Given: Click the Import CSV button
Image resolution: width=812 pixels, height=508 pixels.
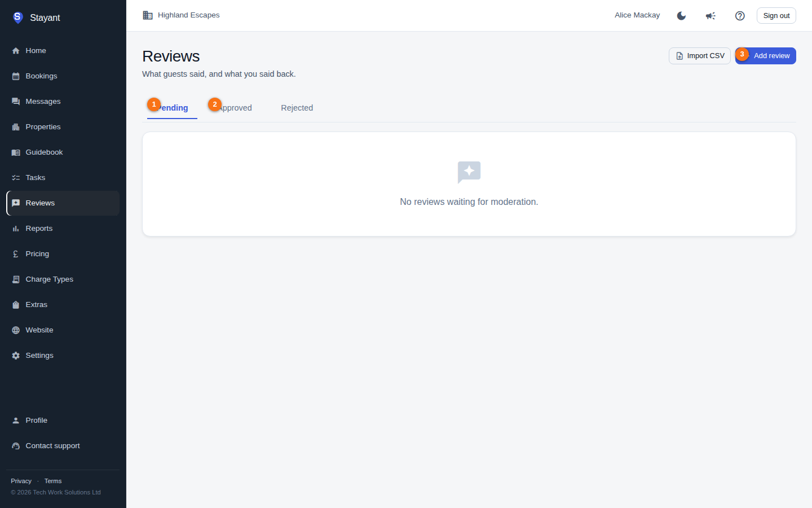Looking at the screenshot, I should click(700, 56).
